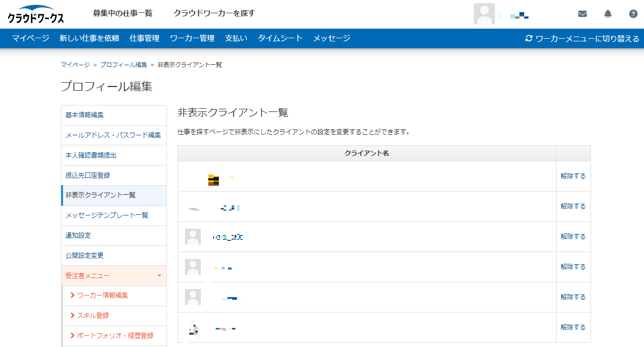Collapse the 受注者メニュー section
Image resolution: width=644 pixels, height=347 pixels.
pos(159,275)
